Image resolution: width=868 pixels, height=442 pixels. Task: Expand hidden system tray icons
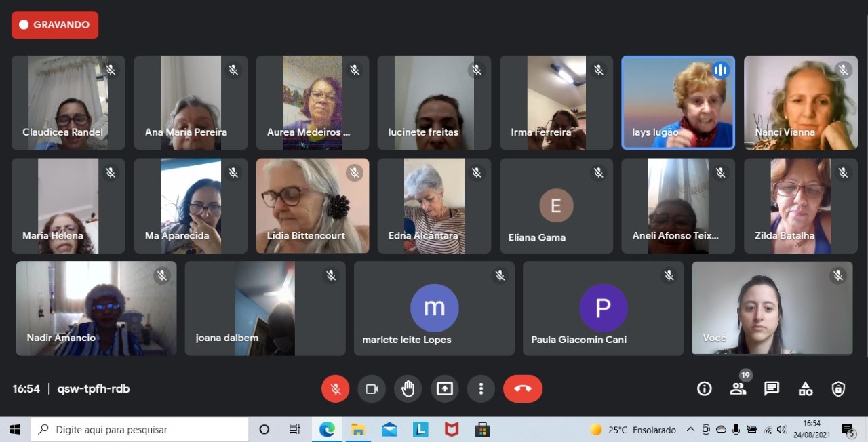click(x=690, y=430)
